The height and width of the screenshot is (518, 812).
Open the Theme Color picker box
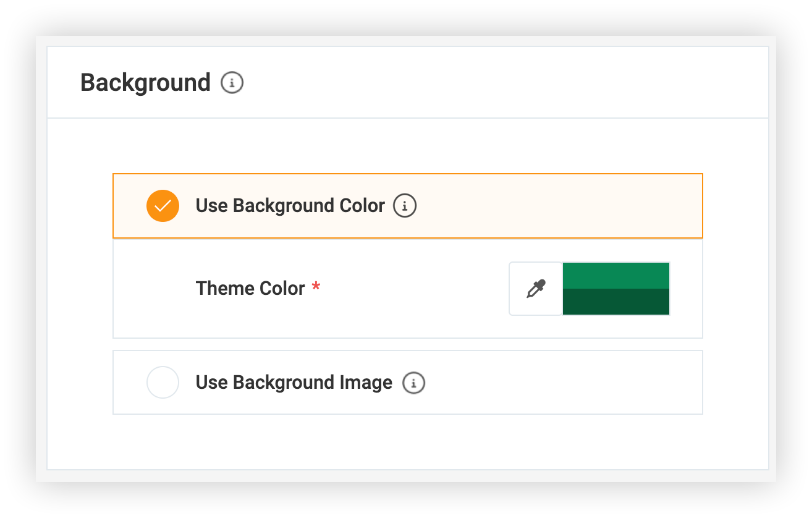[590, 289]
